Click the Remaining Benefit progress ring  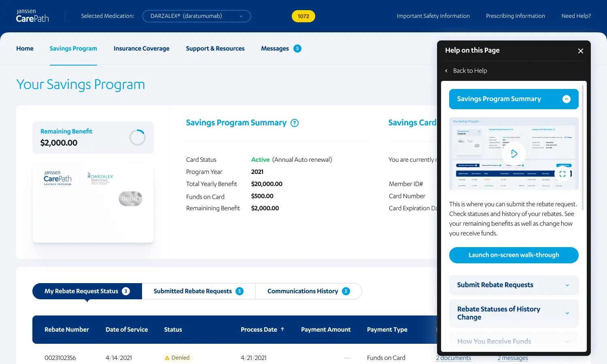(138, 138)
